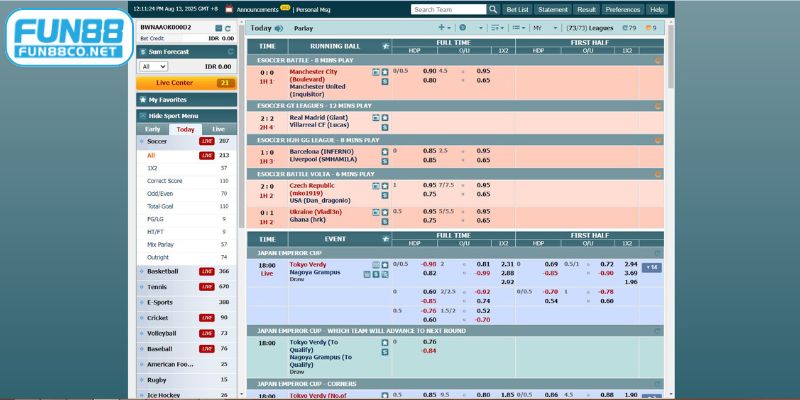Open the Live Center button
Image resolution: width=800 pixels, height=400 pixels.
coord(185,83)
